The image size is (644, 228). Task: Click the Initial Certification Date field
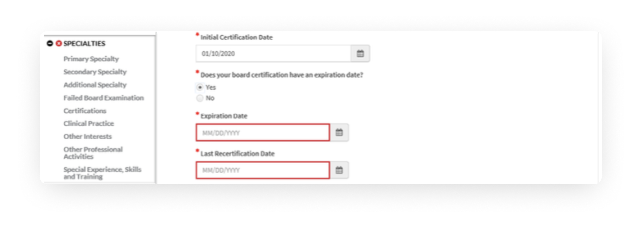[273, 54]
